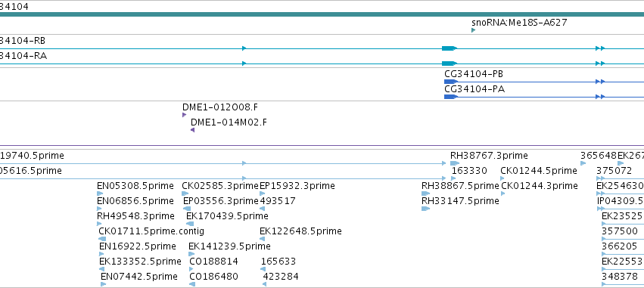
Task: Select the EK22553 feature label
Action: [x=623, y=262]
